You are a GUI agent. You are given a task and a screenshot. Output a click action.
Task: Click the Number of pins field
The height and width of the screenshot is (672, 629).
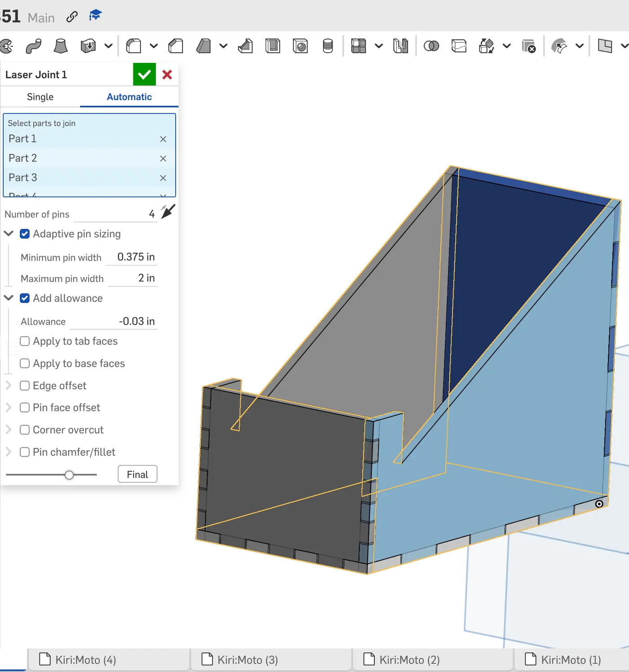115,214
